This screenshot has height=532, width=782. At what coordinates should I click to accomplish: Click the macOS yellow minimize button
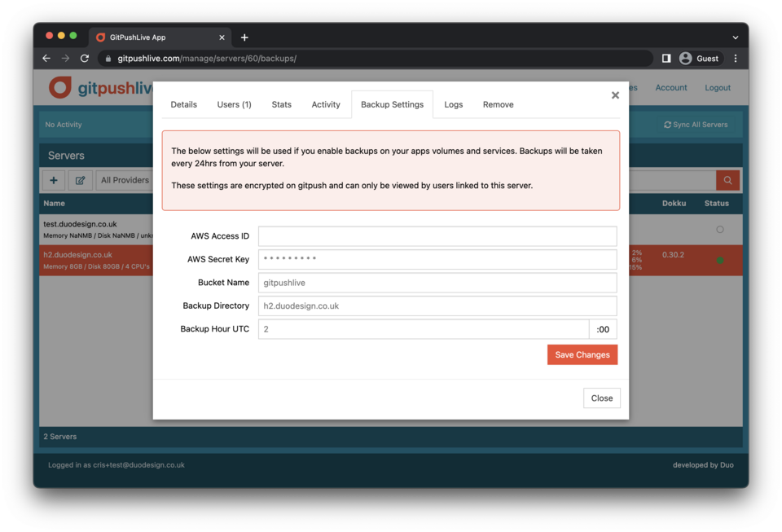point(61,35)
